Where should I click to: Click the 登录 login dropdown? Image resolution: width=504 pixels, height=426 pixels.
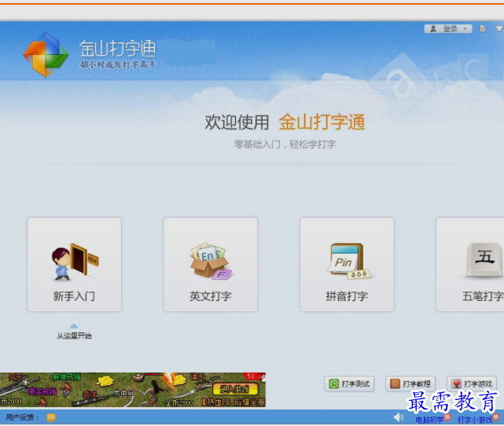click(x=448, y=29)
